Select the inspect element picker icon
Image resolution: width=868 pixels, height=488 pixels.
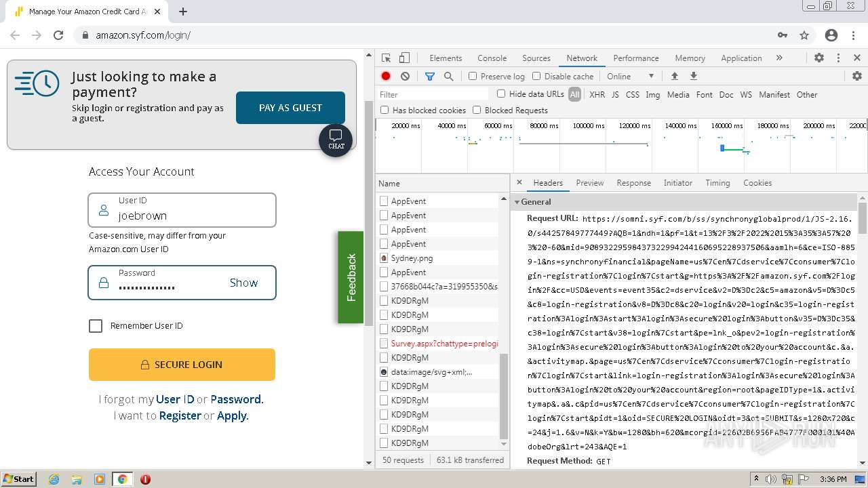386,58
